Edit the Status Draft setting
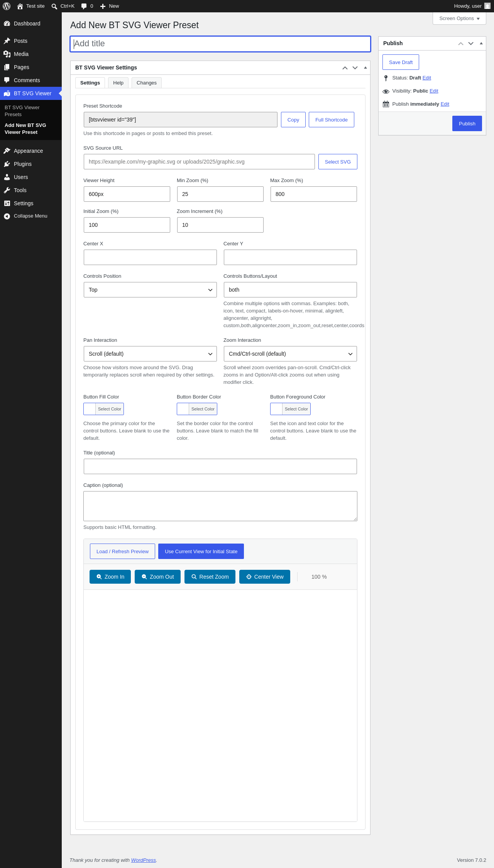The height and width of the screenshot is (868, 494). coord(427,78)
